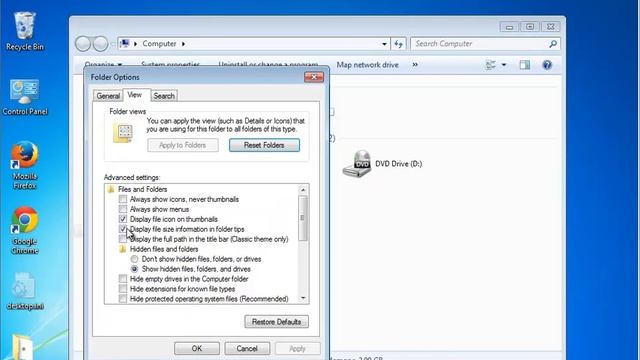Expand the arrow before Computer in breadcrumb

point(135,44)
